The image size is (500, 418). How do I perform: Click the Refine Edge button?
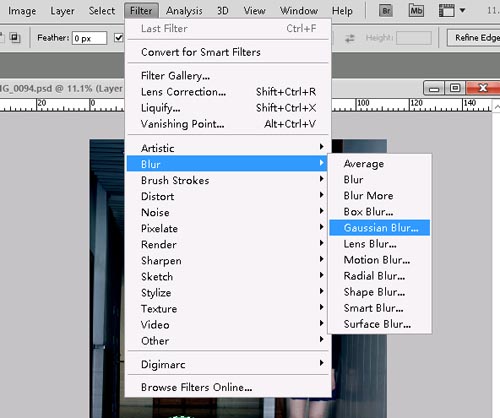[474, 38]
